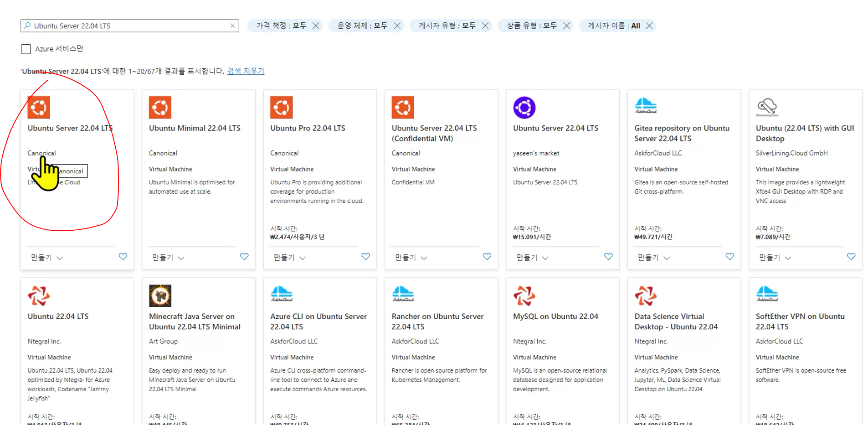Favorite the Confidential VM card with heart
Screen dimensions: 868x425
coord(487,257)
